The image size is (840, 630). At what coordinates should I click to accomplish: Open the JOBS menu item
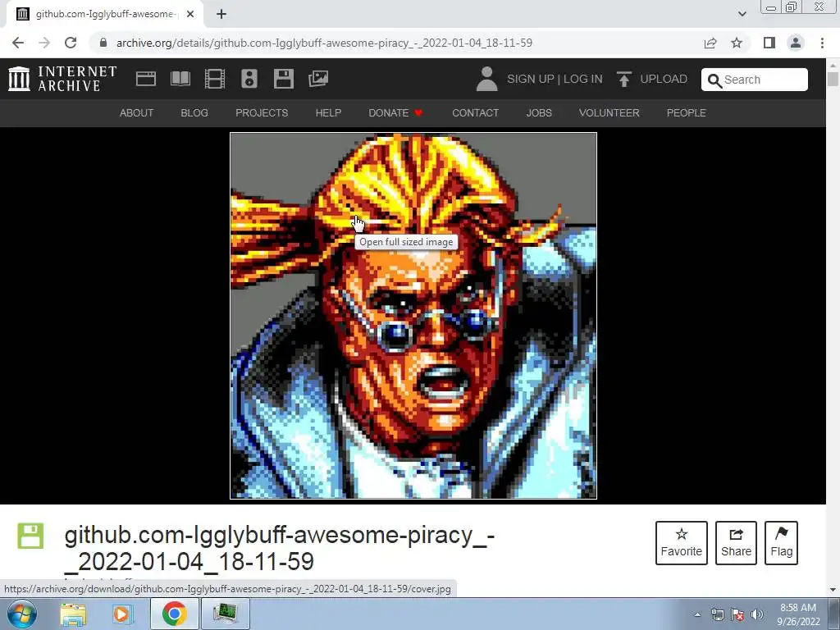click(539, 113)
